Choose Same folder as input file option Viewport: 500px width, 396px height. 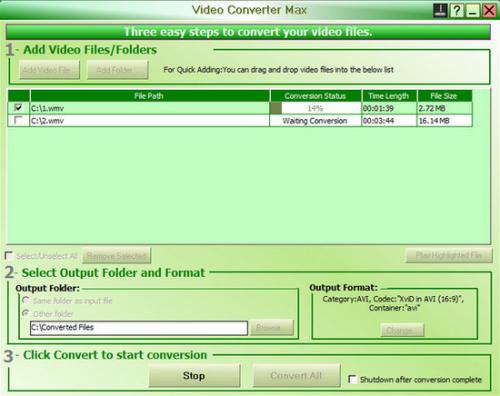pyautogui.click(x=26, y=300)
